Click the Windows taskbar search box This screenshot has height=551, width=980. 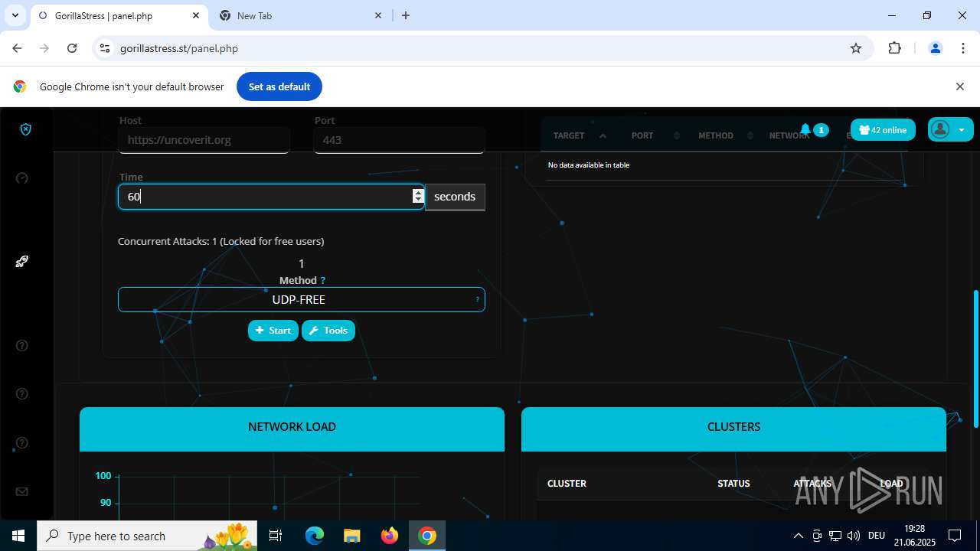point(146,536)
